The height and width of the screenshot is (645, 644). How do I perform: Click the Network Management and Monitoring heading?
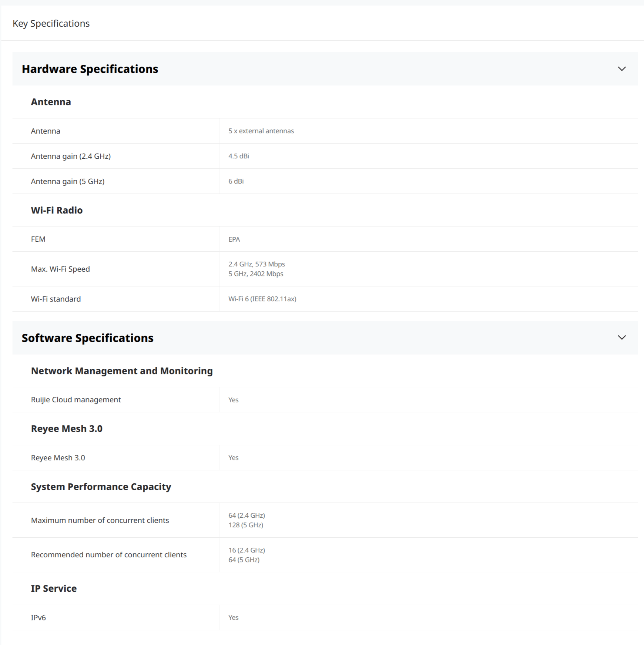point(122,371)
